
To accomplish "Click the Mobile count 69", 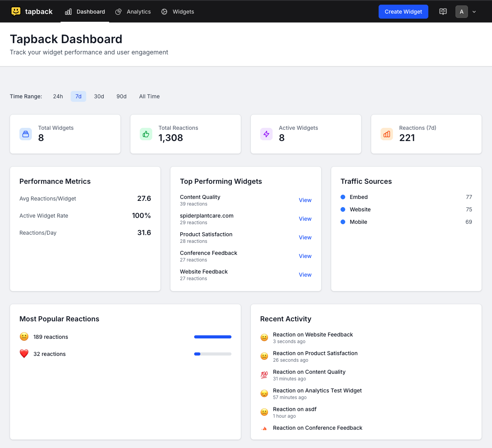I will (469, 222).
